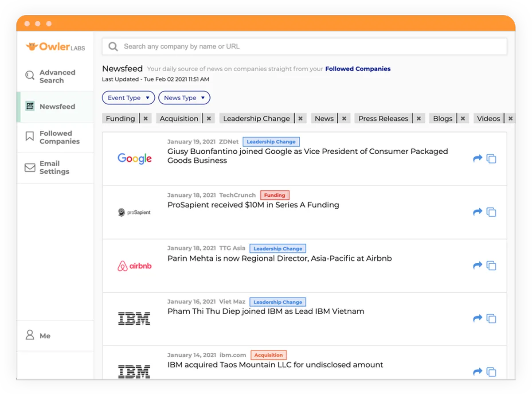Copy the IBM Taos Mountain article
The width and height of the screenshot is (532, 394).
491,371
